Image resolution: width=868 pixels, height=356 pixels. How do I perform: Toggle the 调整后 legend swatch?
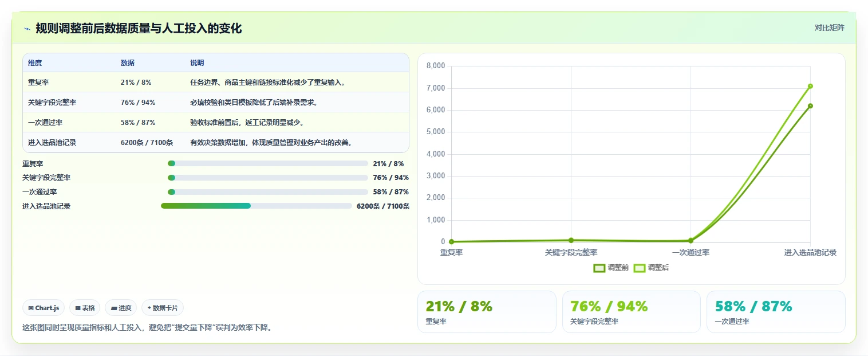click(x=640, y=268)
